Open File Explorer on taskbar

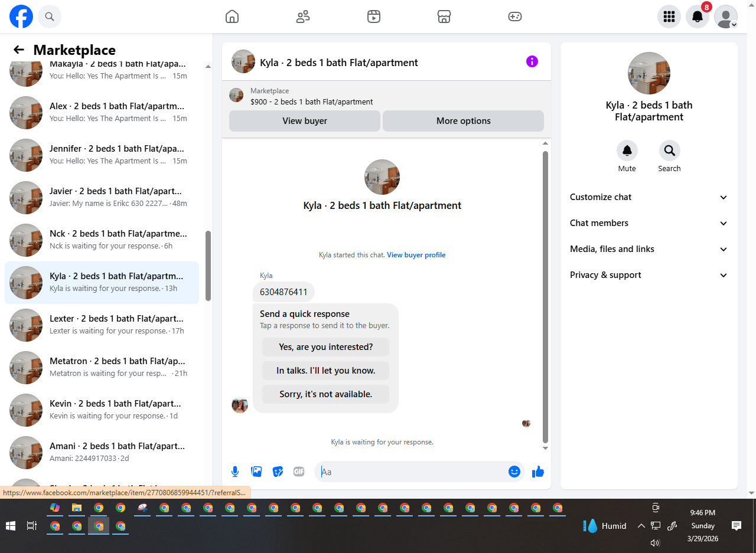(77, 508)
